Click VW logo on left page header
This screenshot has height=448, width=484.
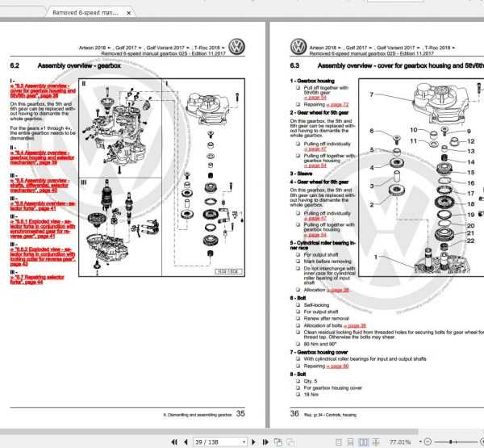(x=236, y=46)
